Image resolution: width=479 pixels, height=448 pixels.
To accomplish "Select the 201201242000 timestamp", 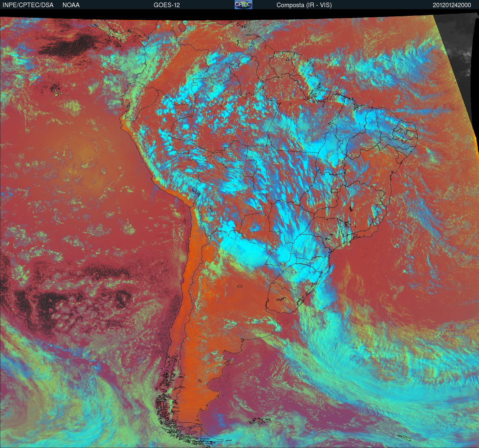I will [452, 5].
